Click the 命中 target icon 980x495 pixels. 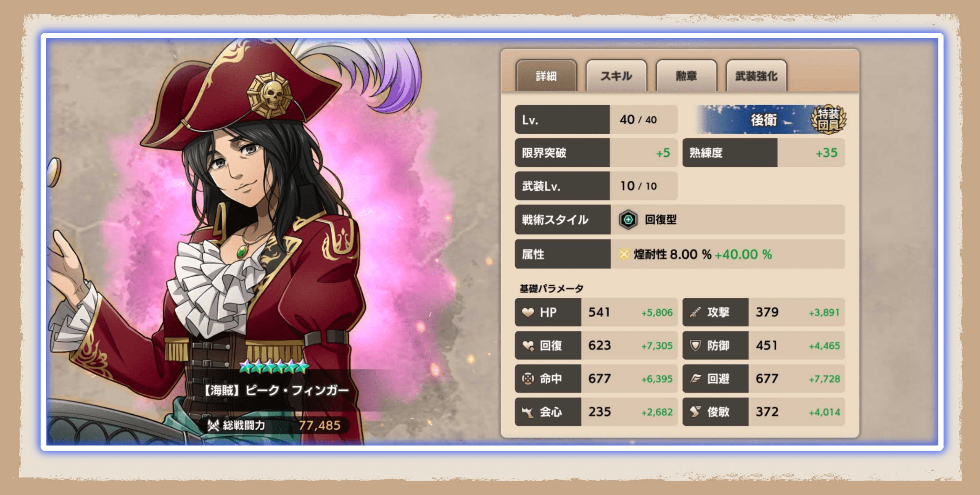tap(528, 379)
